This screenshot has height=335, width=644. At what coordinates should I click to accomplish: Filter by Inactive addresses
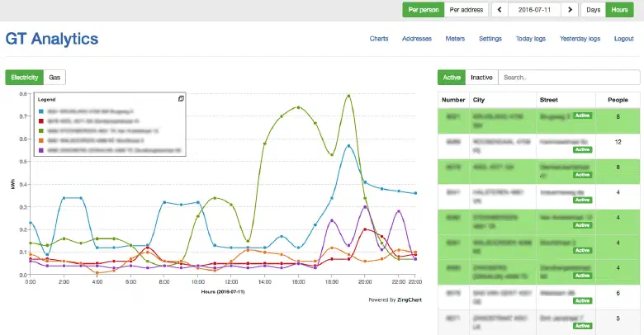(481, 78)
